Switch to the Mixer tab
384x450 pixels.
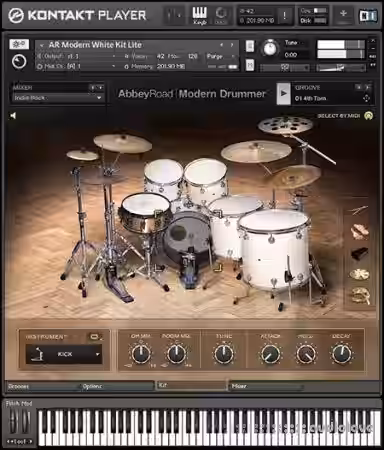point(267,386)
